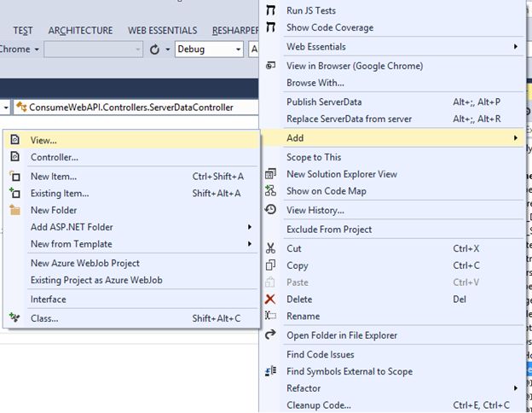Expand the New from Template submenu
This screenshot has height=413, width=532.
pyautogui.click(x=250, y=244)
